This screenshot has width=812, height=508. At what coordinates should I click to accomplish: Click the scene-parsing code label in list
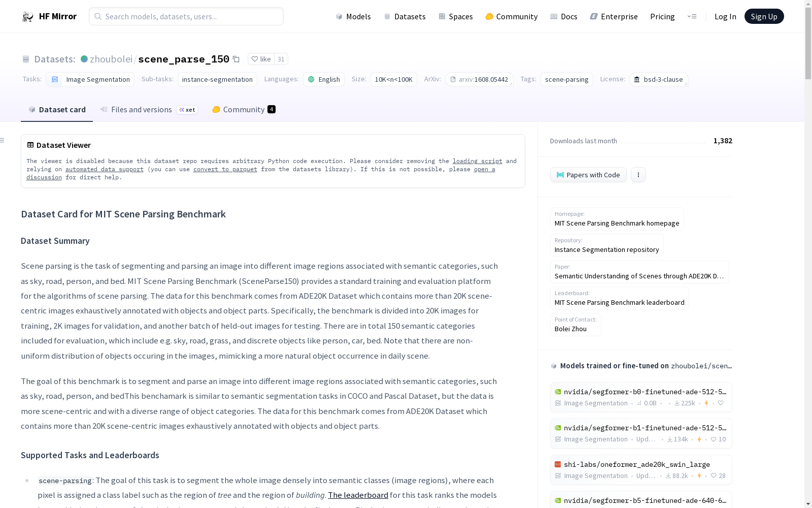pyautogui.click(x=65, y=481)
